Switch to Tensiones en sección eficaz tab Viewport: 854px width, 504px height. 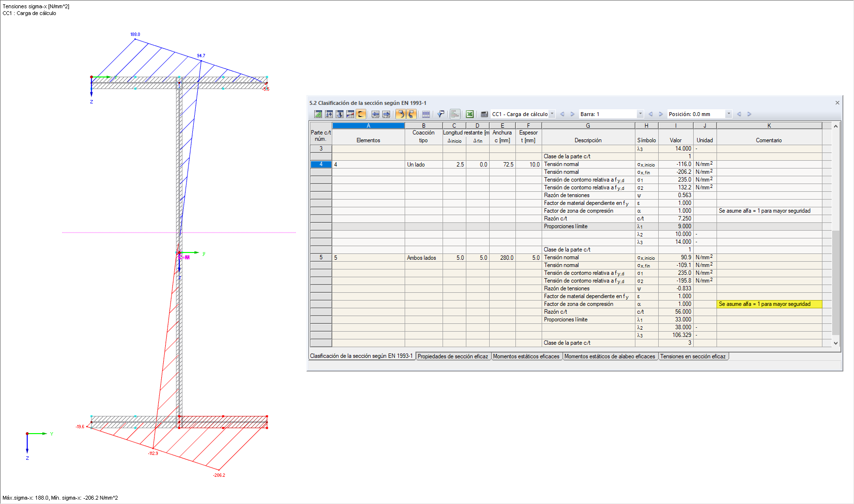point(693,356)
